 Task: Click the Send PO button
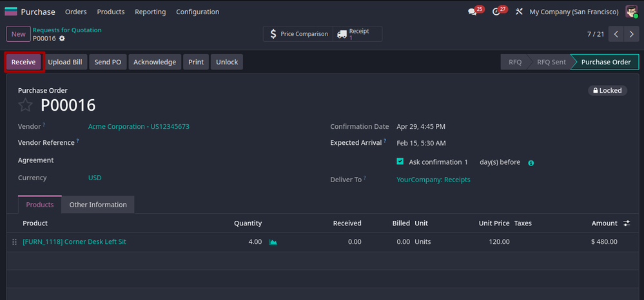[108, 62]
